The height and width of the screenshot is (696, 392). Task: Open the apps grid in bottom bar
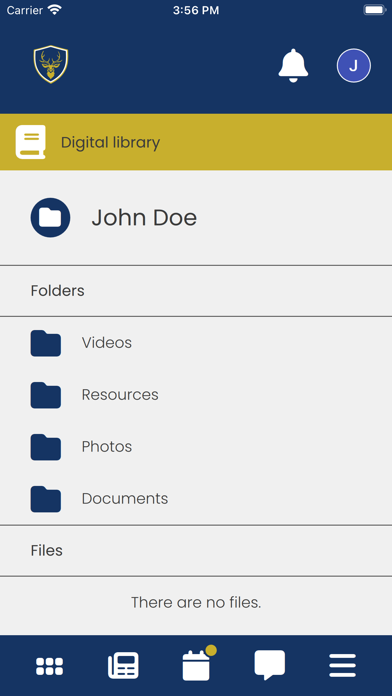point(49,666)
